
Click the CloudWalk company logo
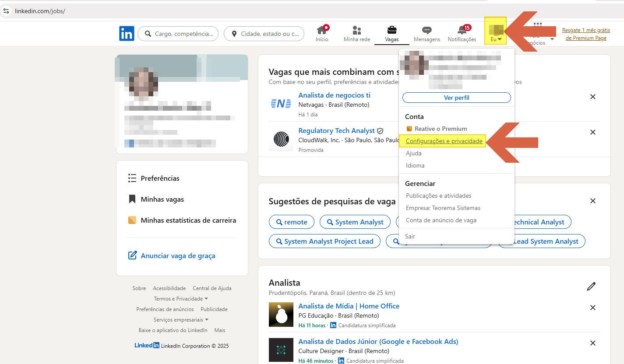[x=281, y=139]
